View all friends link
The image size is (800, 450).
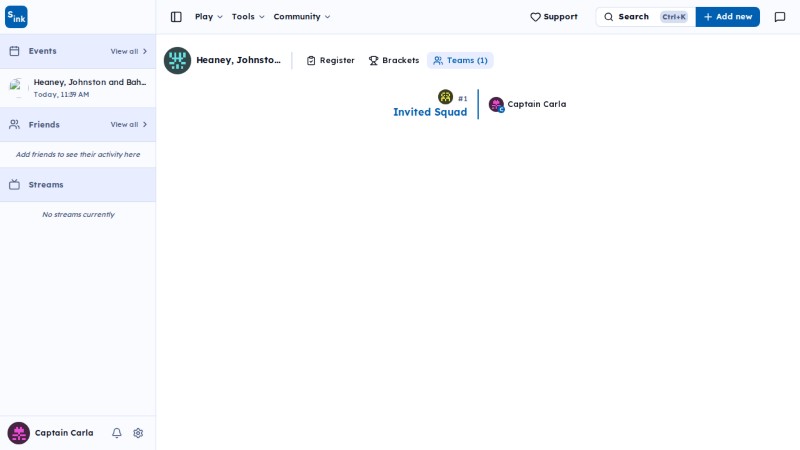click(x=129, y=124)
